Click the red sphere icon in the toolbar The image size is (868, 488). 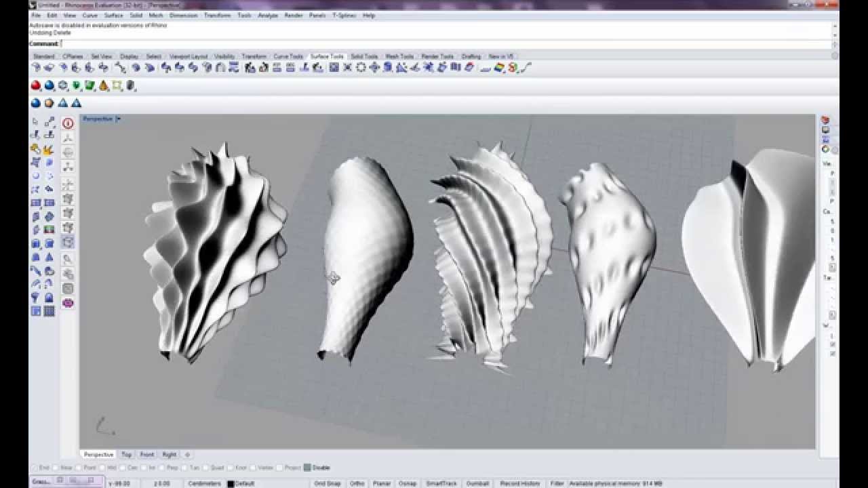(36, 85)
